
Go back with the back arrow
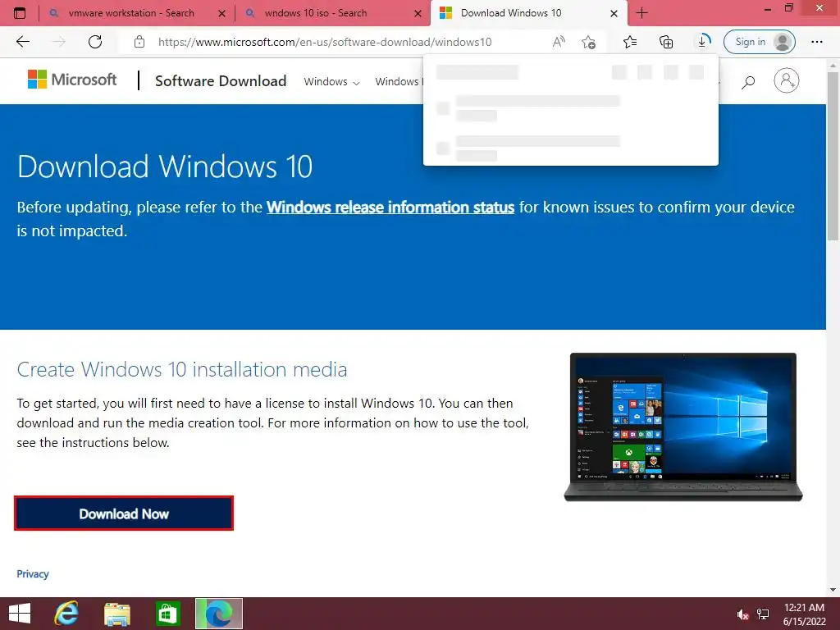click(22, 42)
